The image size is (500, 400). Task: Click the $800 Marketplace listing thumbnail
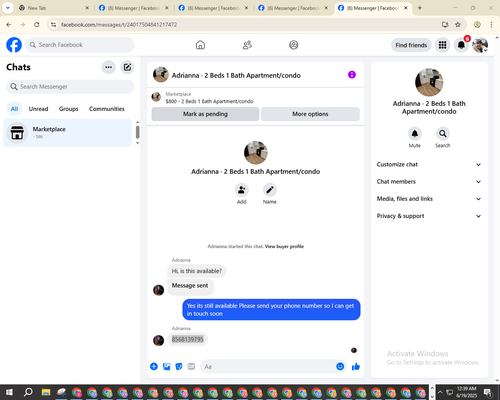coord(156,97)
